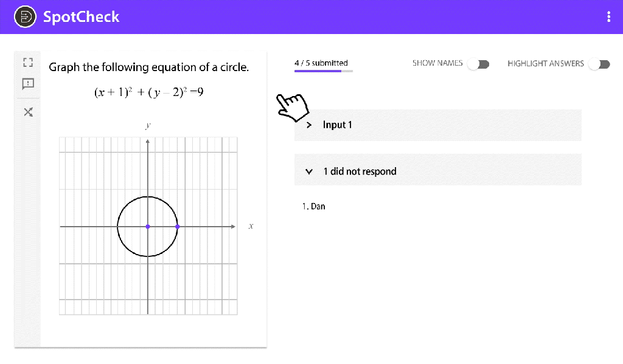The height and width of the screenshot is (364, 623).
Task: Select the purple center point on graph
Action: (148, 227)
